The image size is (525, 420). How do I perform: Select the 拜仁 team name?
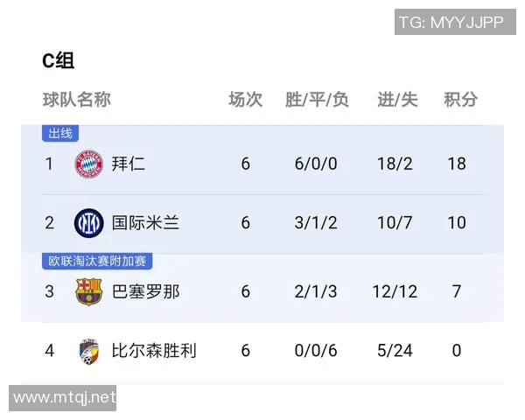pyautogui.click(x=128, y=164)
